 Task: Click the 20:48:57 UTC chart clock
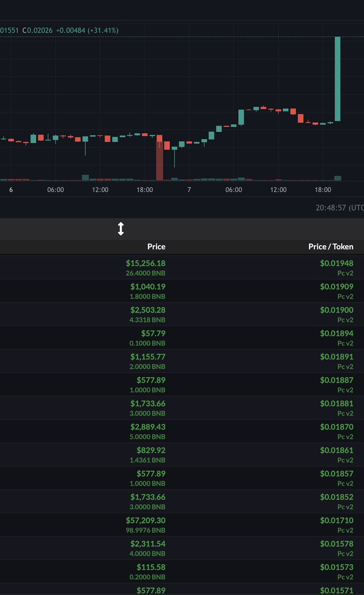340,208
